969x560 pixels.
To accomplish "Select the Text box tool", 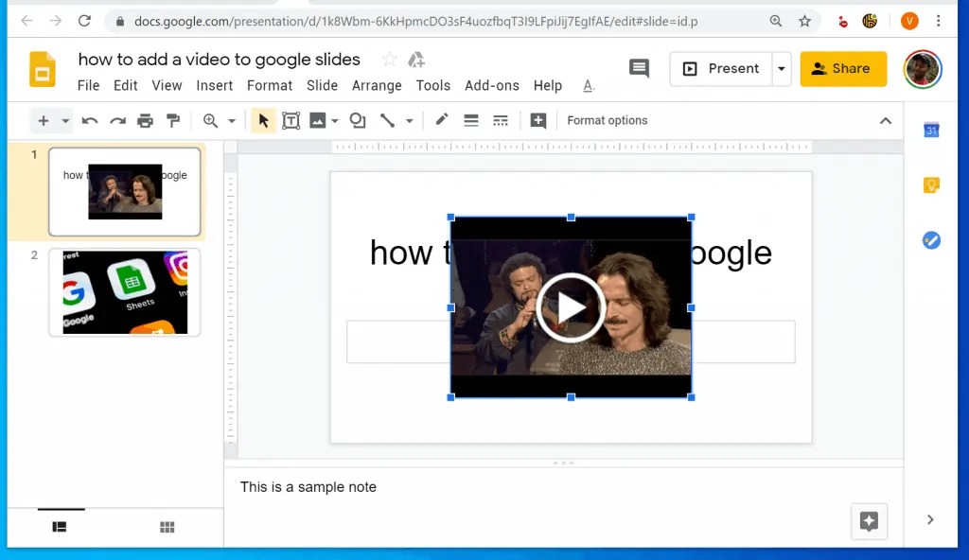I will 291,120.
